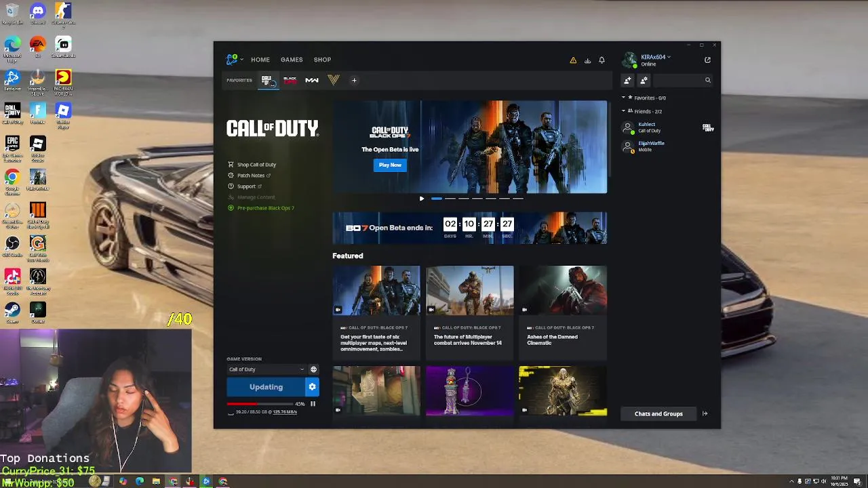Click the Edge icon in the taskbar
The image size is (868, 488).
tap(140, 481)
